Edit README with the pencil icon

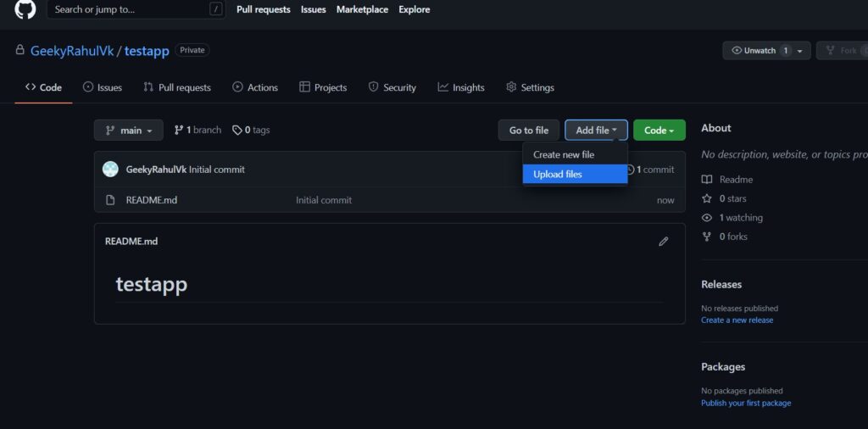(663, 242)
